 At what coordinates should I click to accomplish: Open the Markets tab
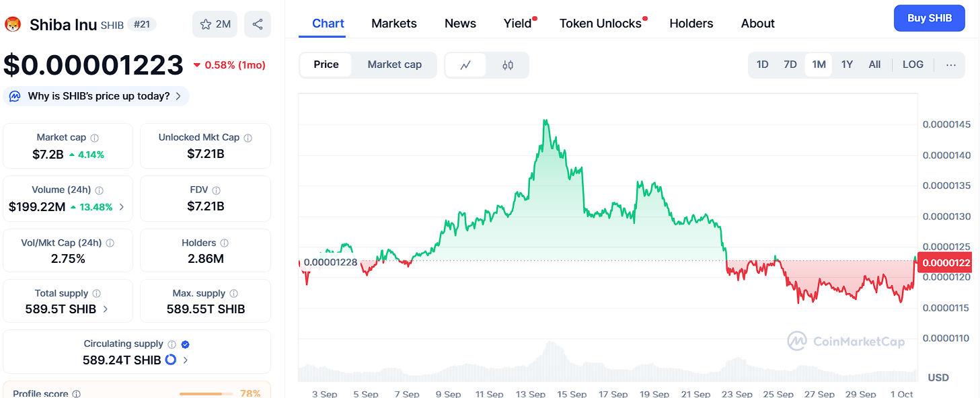394,24
